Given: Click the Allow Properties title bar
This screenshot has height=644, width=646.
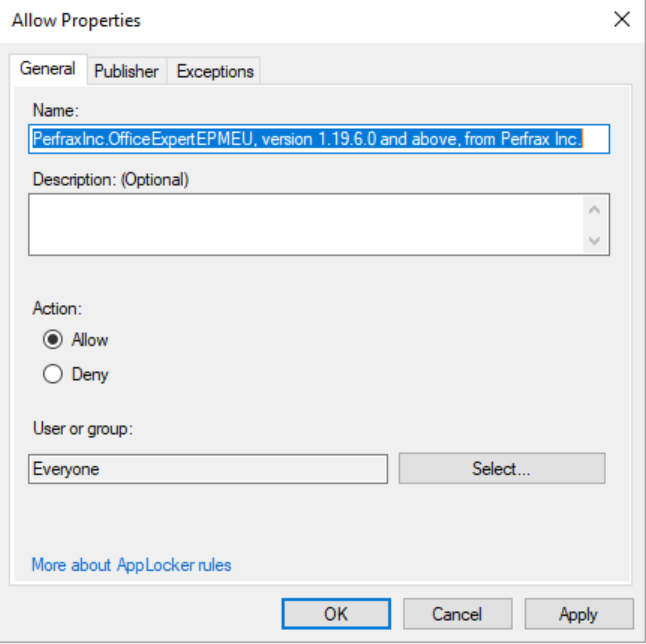Looking at the screenshot, I should (300, 20).
